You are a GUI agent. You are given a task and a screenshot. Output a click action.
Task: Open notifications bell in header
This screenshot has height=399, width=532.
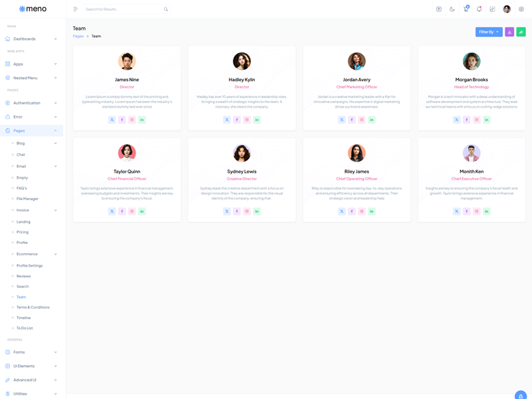click(x=479, y=9)
